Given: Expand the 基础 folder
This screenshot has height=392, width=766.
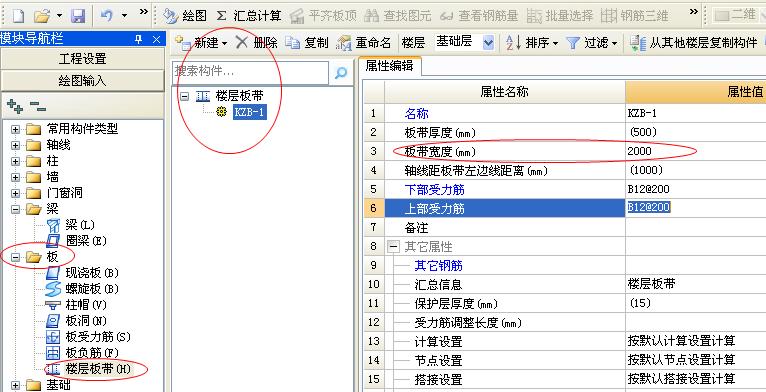Looking at the screenshot, I should 16,385.
